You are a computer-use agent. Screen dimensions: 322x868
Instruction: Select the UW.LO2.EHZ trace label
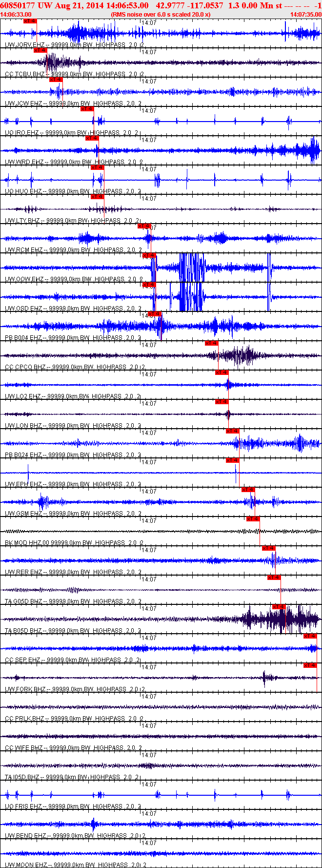23,396
